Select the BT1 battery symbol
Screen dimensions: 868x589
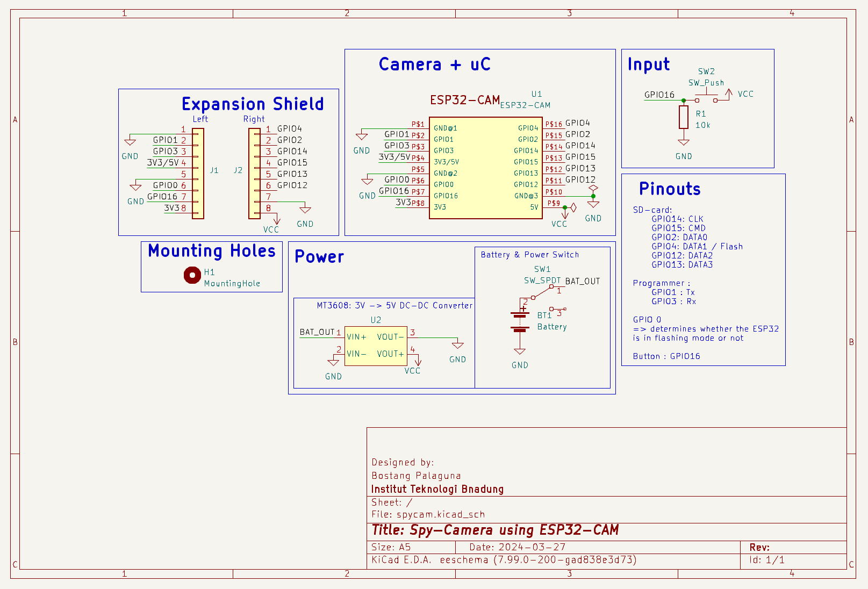520,322
